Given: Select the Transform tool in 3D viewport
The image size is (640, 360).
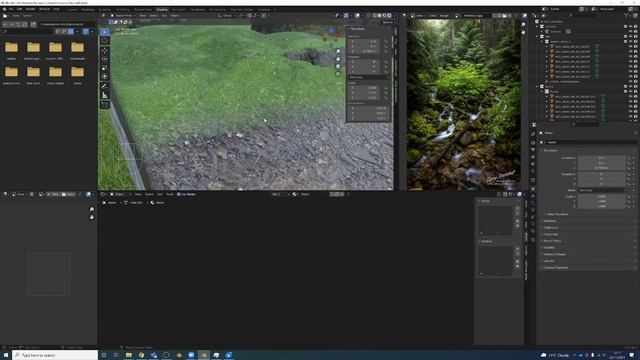Looking at the screenshot, I should [x=105, y=77].
